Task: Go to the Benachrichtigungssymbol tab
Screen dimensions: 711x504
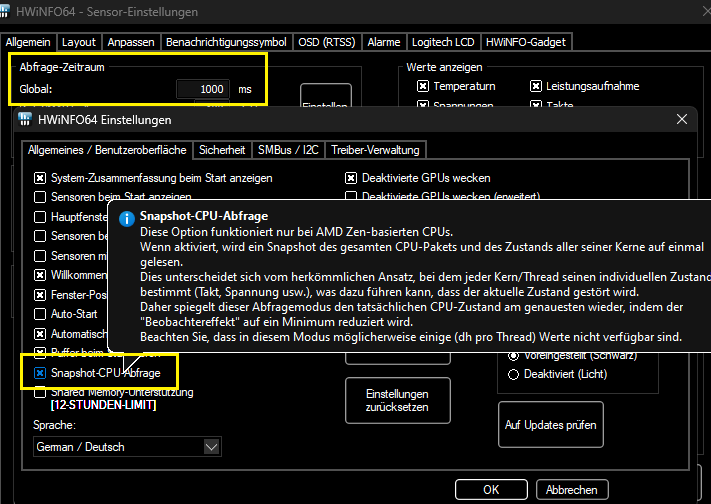Action: coord(226,42)
